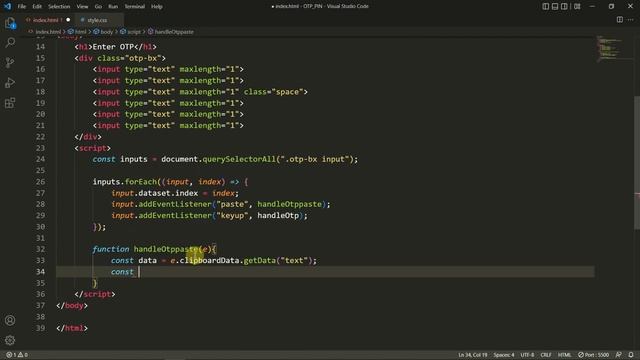The width and height of the screenshot is (640, 360).
Task: Open the editor More Actions ellipsis
Action: click(x=631, y=20)
